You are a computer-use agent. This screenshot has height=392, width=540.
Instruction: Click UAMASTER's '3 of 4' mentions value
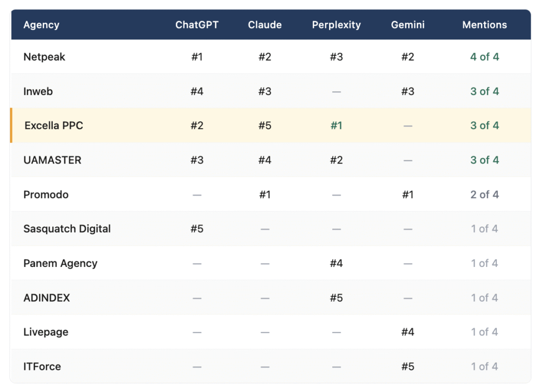[485, 160]
